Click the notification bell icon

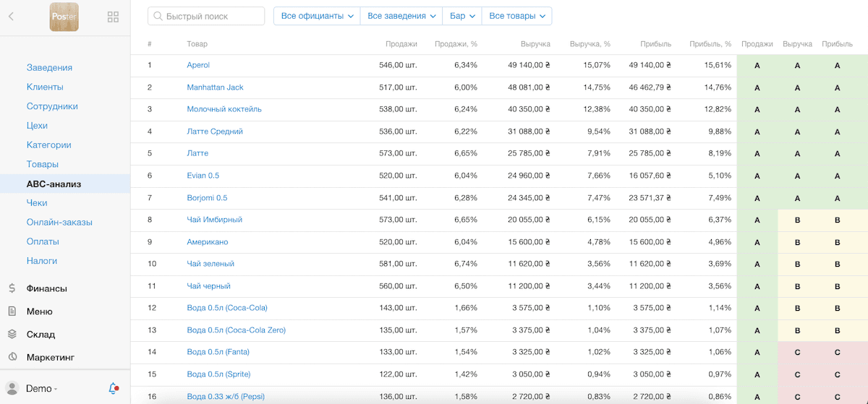[114, 388]
